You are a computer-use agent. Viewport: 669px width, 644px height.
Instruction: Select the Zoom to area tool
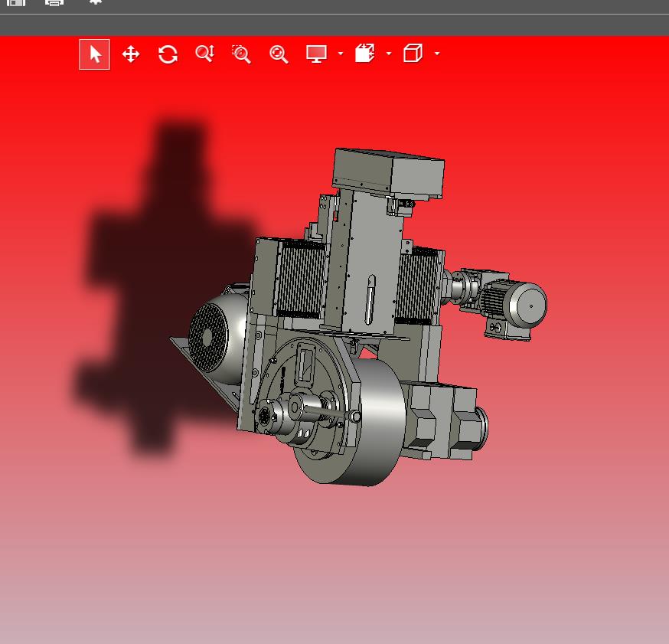(x=241, y=54)
